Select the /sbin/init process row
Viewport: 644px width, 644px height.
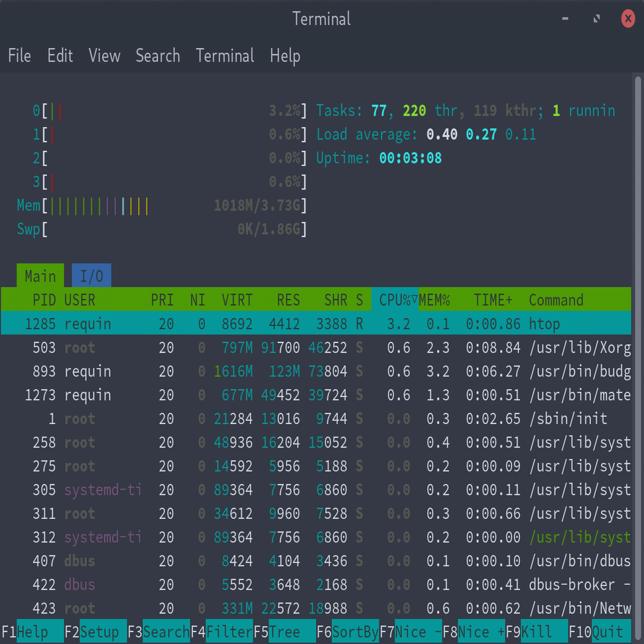[x=316, y=419]
